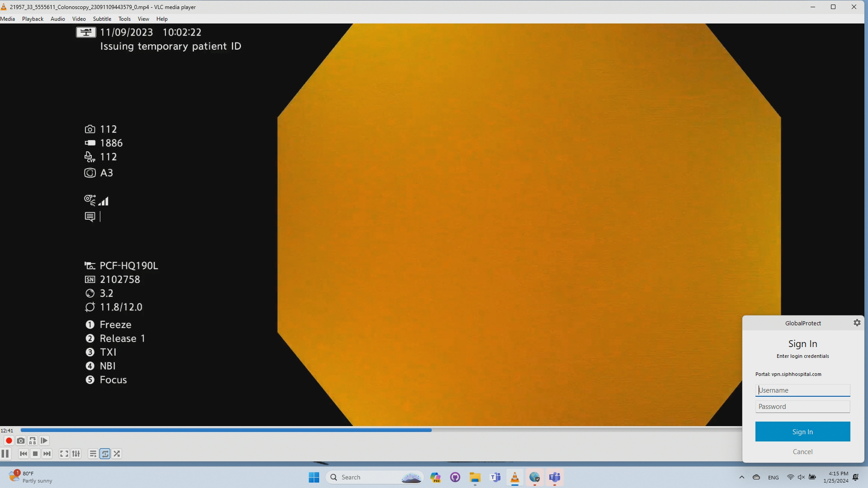This screenshot has width=868, height=488.
Task: Open the Audio menu
Action: pyautogui.click(x=58, y=19)
